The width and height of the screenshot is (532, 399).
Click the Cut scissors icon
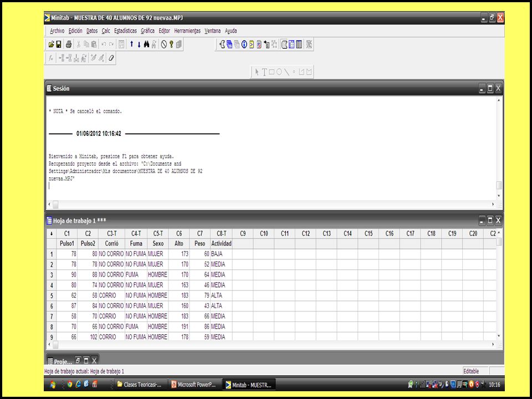78,44
